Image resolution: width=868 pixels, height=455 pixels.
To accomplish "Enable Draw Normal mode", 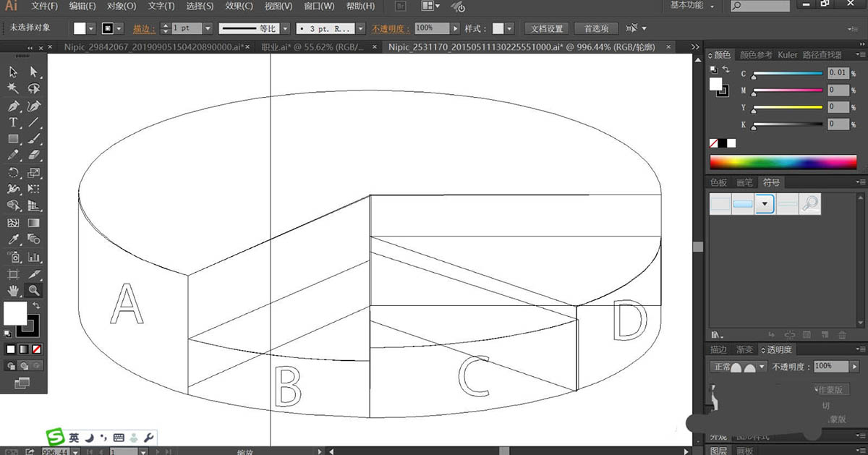I will tap(11, 366).
